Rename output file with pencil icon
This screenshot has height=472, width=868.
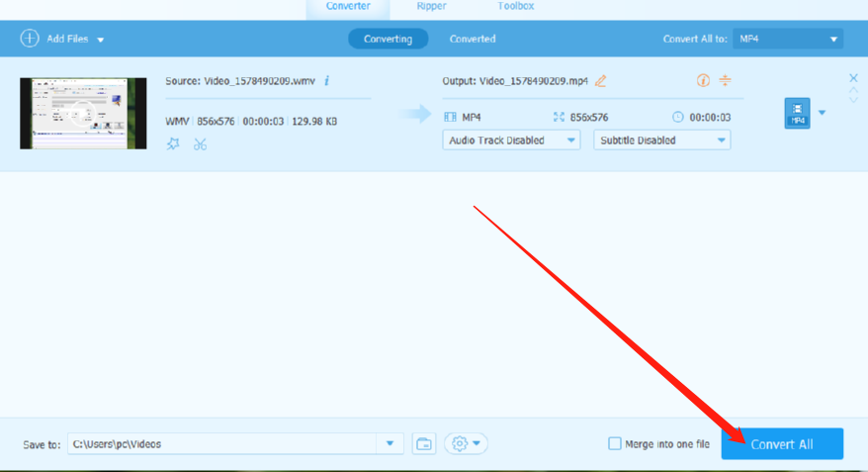pyautogui.click(x=601, y=81)
